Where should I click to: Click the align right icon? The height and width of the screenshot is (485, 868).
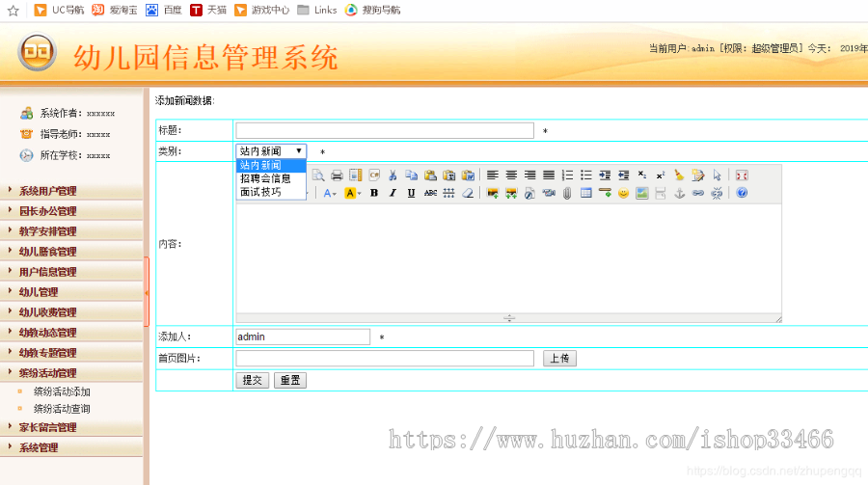pyautogui.click(x=529, y=175)
